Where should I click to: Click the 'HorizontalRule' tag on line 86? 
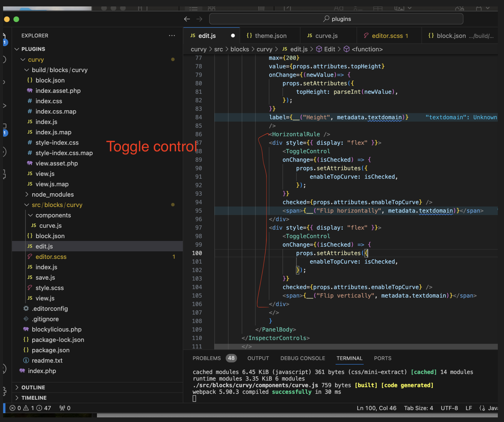coord(296,134)
